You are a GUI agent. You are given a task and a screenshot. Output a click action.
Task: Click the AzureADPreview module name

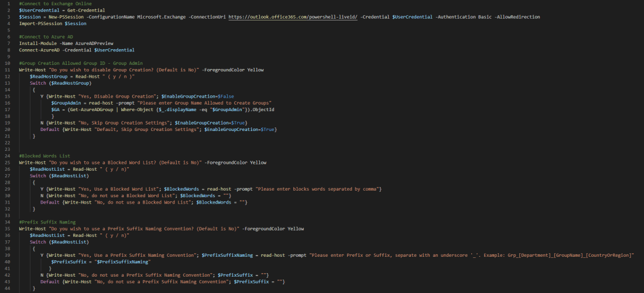click(94, 43)
